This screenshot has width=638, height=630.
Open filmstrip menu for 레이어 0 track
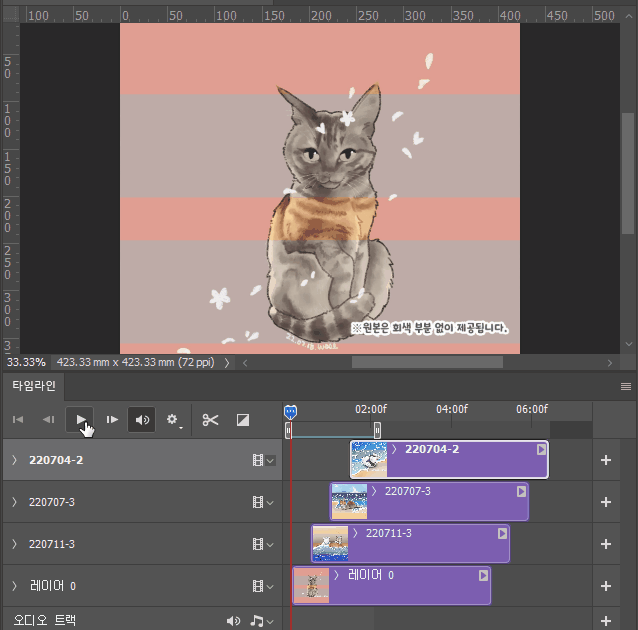263,586
